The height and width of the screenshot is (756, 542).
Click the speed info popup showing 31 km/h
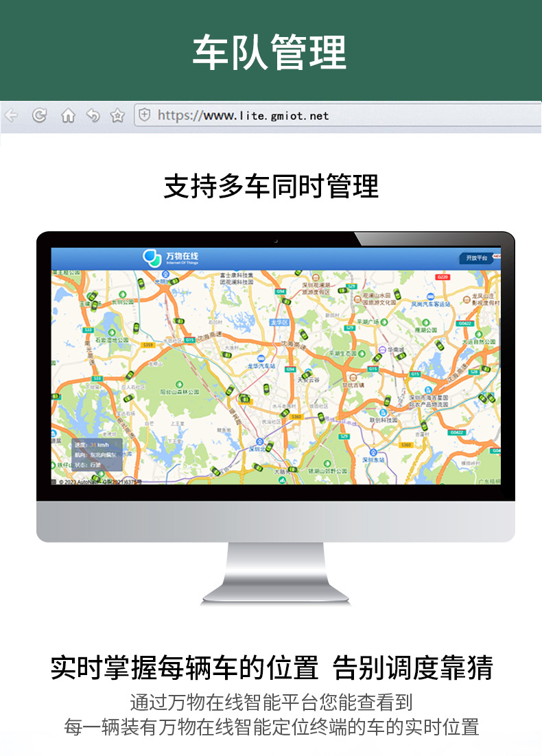pyautogui.click(x=97, y=455)
